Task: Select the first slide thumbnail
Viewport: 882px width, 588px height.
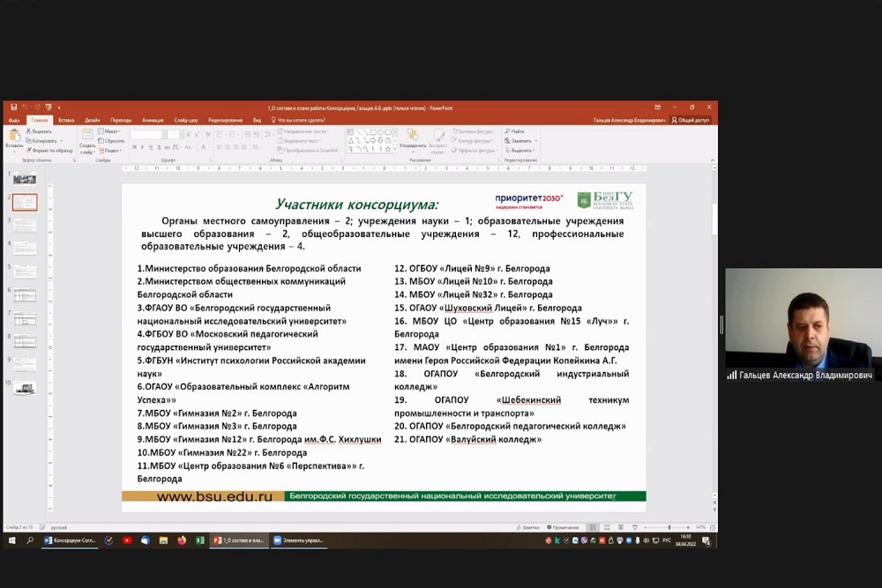Action: pos(25,179)
